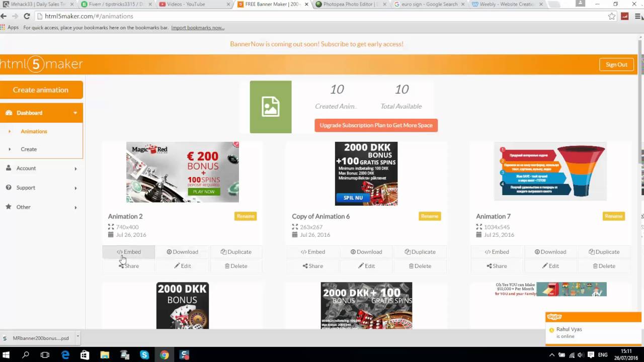
Task: Click the Sign Out button
Action: (x=616, y=64)
